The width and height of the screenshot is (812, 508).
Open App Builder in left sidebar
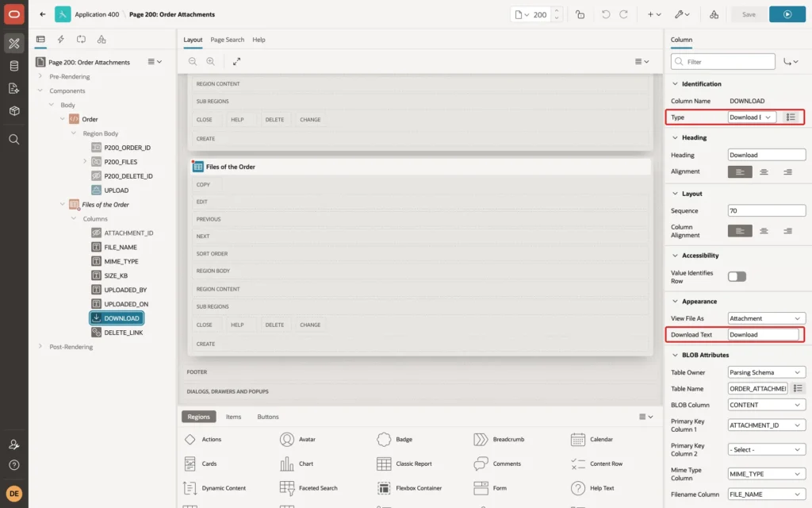tap(14, 44)
